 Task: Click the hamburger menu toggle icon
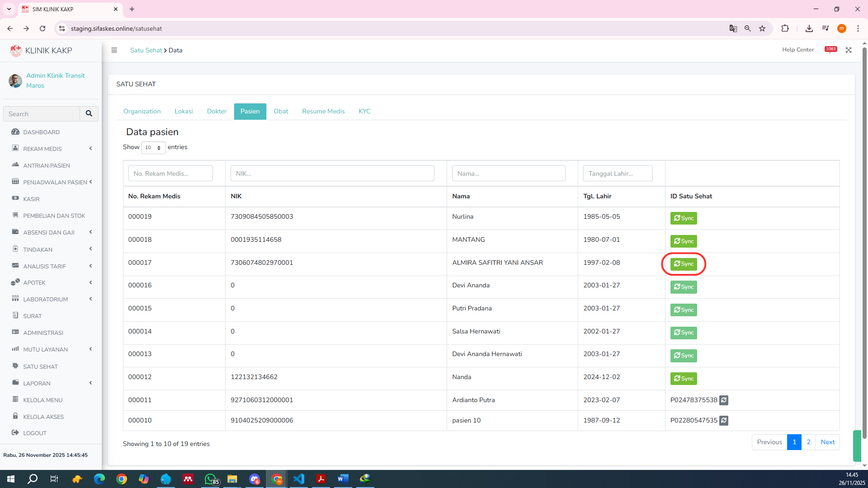[x=114, y=50]
